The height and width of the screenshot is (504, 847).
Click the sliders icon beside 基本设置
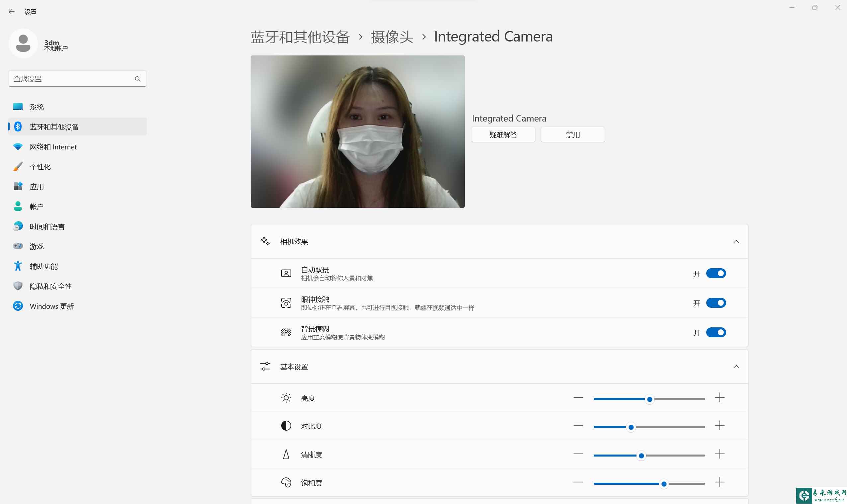point(265,367)
